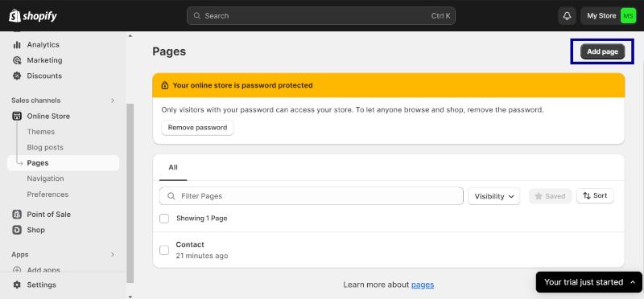Click the Marketing target icon
The height and width of the screenshot is (299, 644).
(x=17, y=60)
